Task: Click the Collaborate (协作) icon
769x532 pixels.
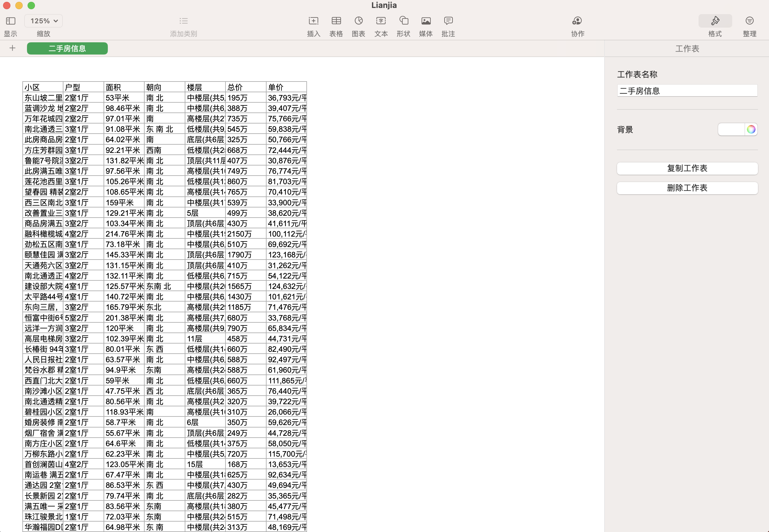Action: (578, 21)
